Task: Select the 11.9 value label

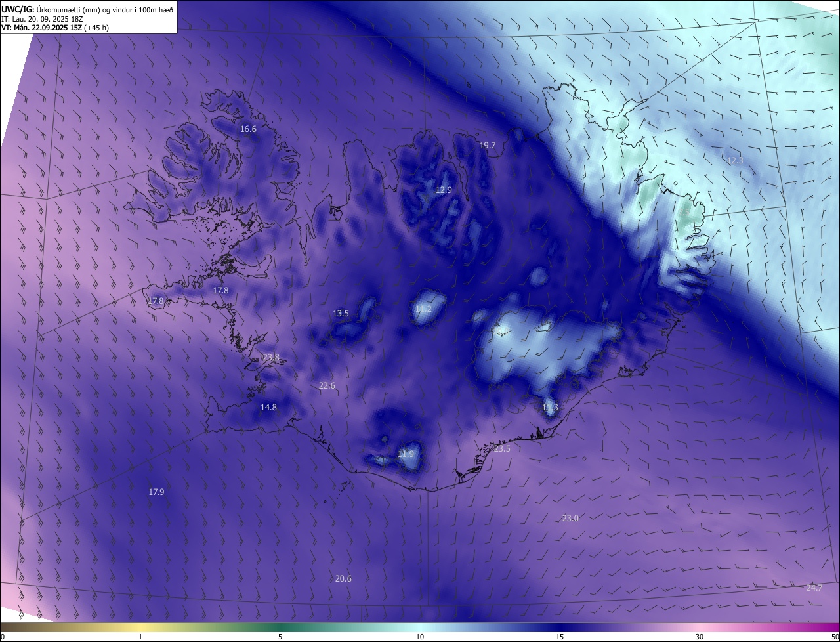Action: coord(406,454)
